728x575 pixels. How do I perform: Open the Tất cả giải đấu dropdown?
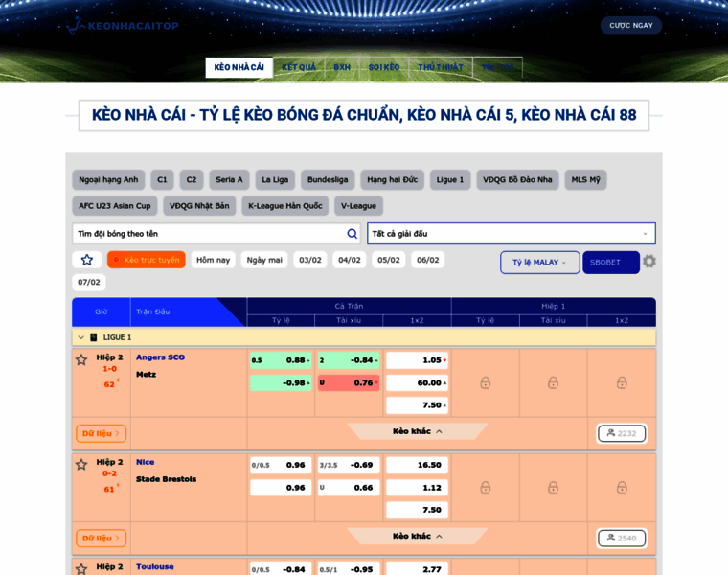tap(512, 234)
